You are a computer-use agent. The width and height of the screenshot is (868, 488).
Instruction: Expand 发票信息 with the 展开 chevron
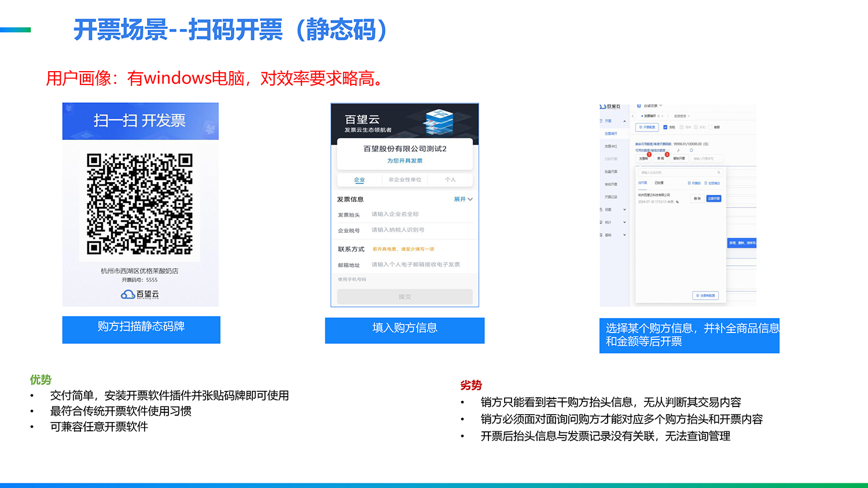coord(464,199)
